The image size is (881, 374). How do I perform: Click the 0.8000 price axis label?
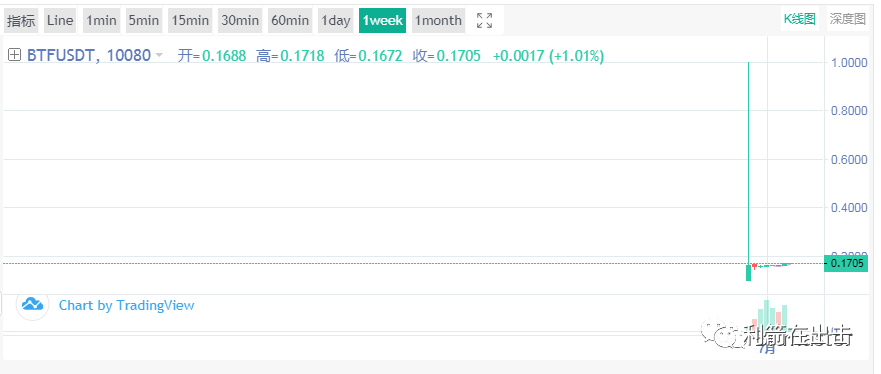tap(849, 111)
